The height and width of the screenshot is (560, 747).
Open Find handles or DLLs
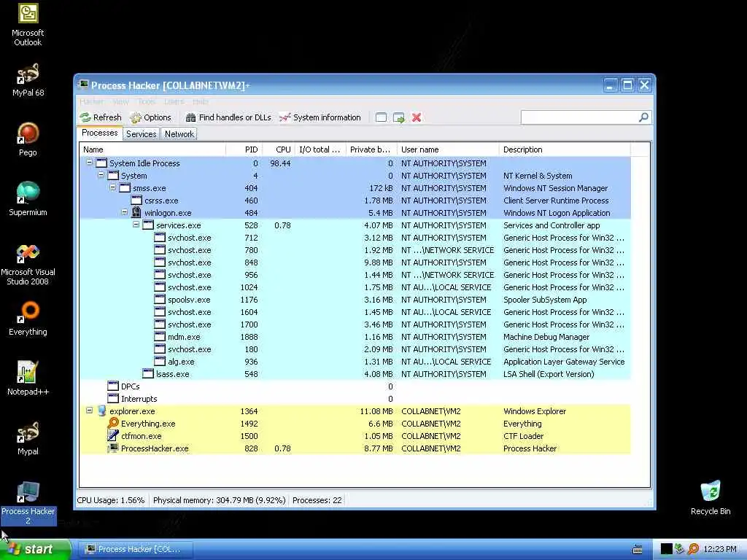coord(228,117)
